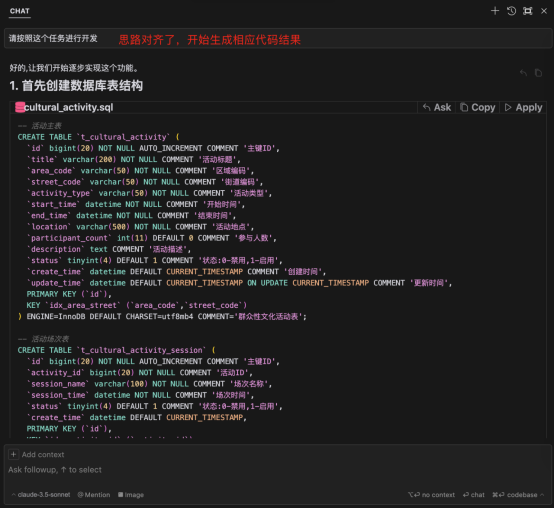
Task: Attach an Image to the message
Action: coord(131,495)
